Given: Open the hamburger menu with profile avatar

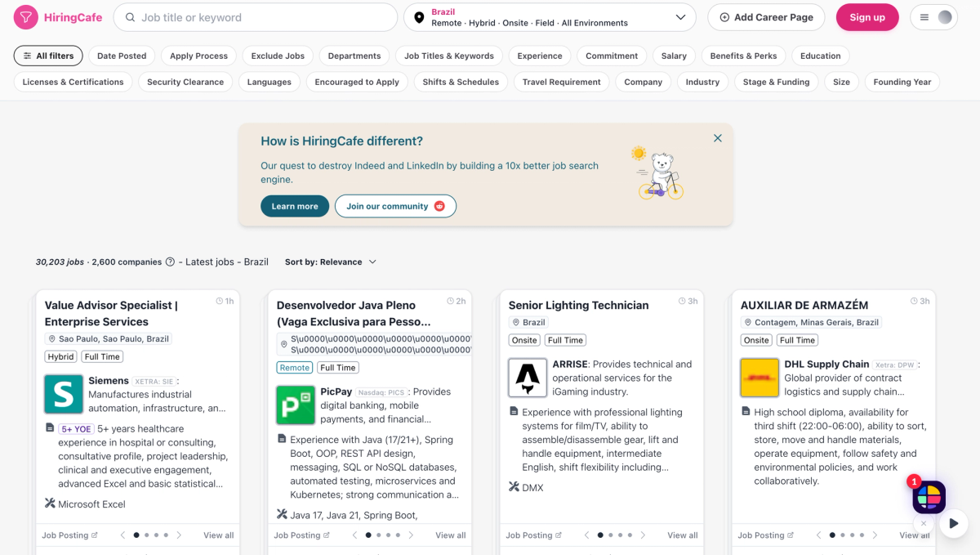Looking at the screenshot, I should 934,17.
